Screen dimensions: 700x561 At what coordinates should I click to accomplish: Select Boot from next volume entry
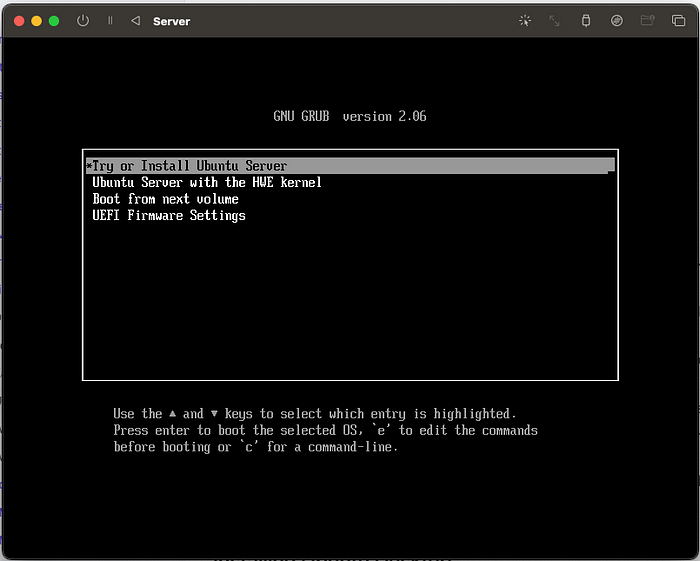pyautogui.click(x=165, y=199)
